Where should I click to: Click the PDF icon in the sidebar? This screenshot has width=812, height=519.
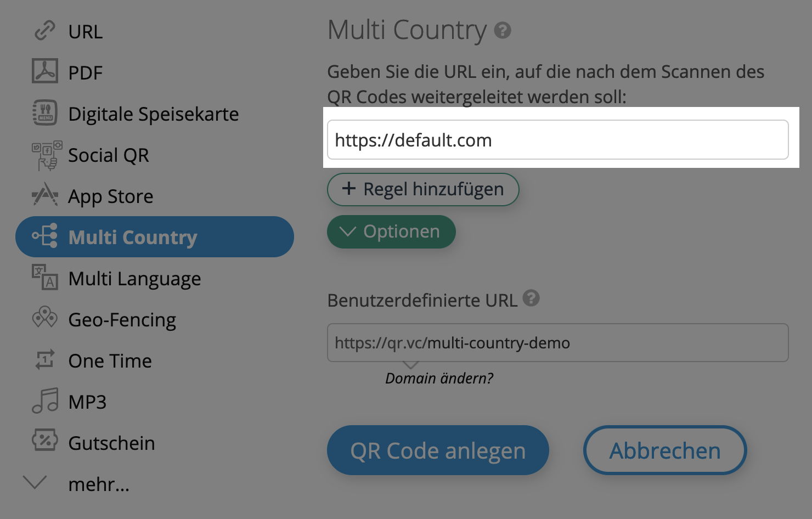[x=44, y=71]
